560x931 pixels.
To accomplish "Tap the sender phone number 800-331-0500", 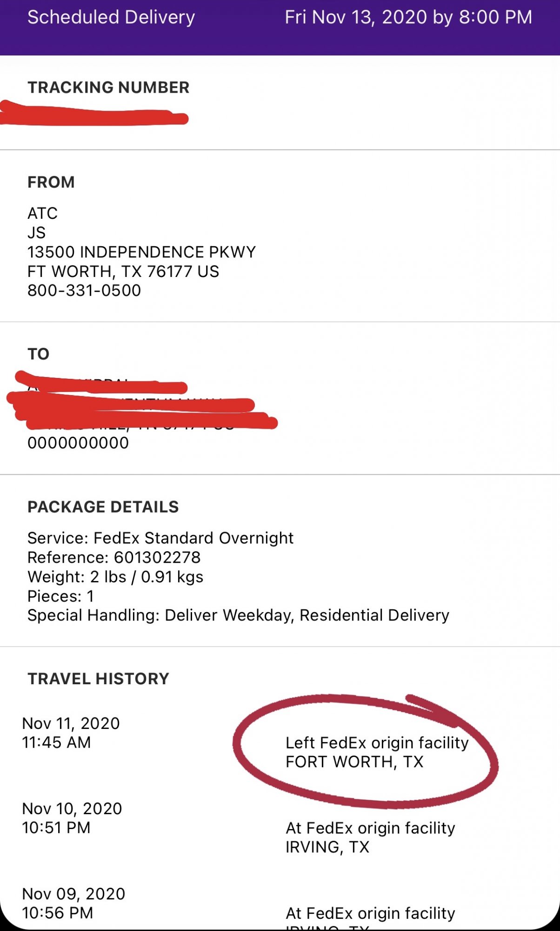I will click(84, 290).
